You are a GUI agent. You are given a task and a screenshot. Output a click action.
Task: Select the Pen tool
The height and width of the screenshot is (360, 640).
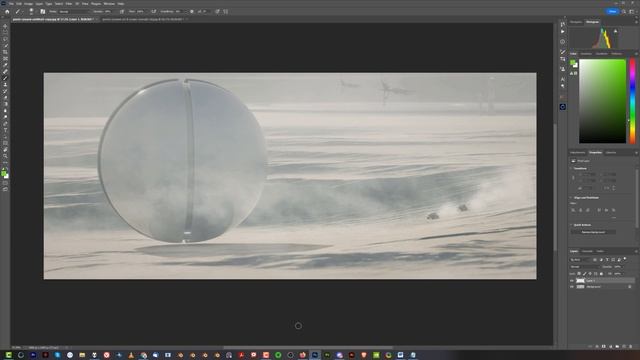tap(5, 124)
